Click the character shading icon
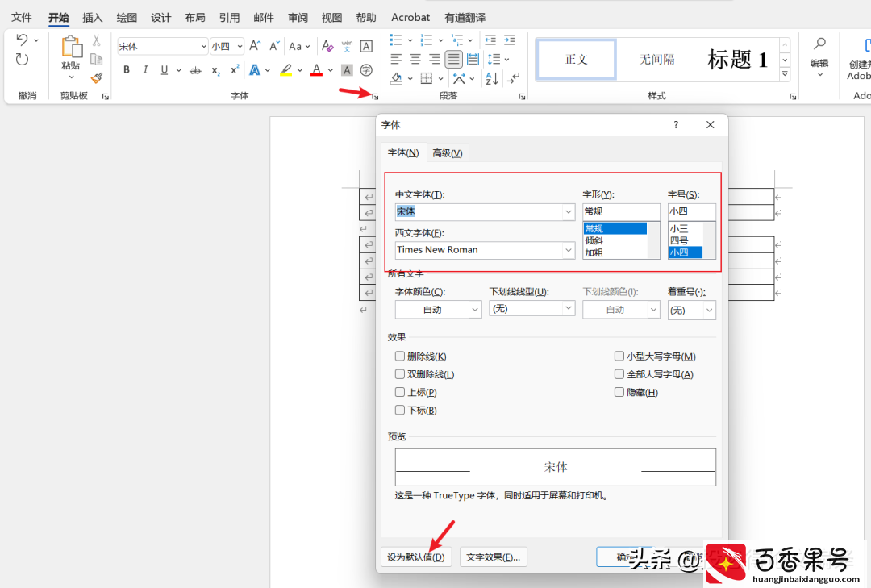 [347, 70]
